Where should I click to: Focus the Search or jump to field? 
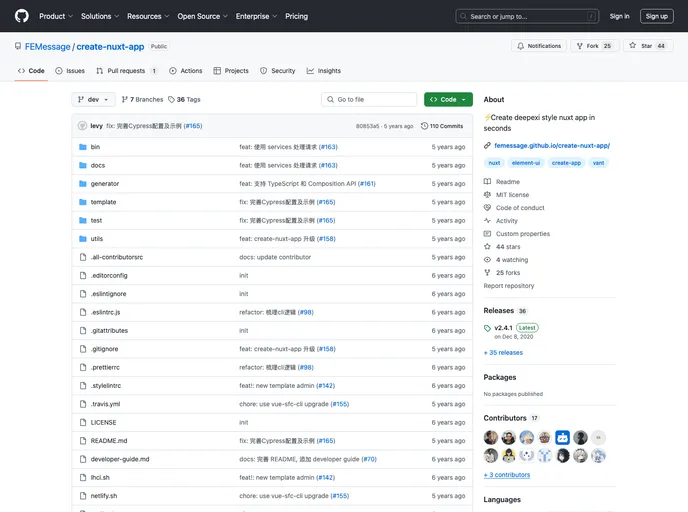tap(527, 16)
